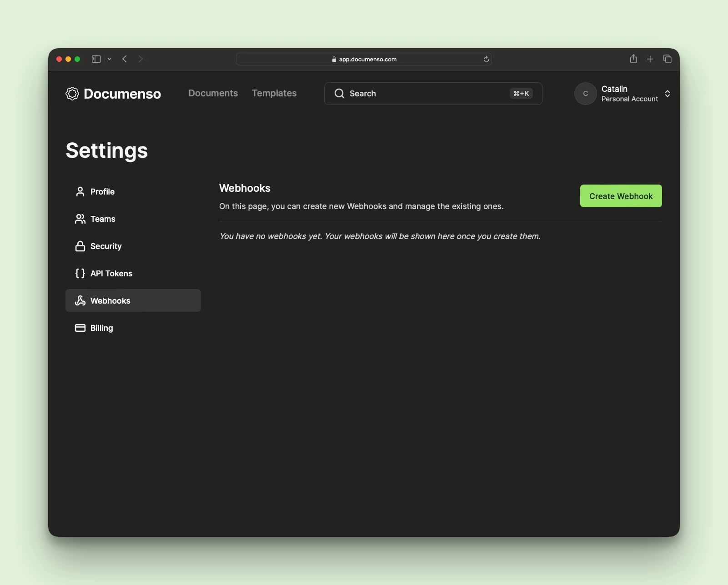Click the Webhooks sidebar icon
The image size is (728, 585).
[80, 301]
